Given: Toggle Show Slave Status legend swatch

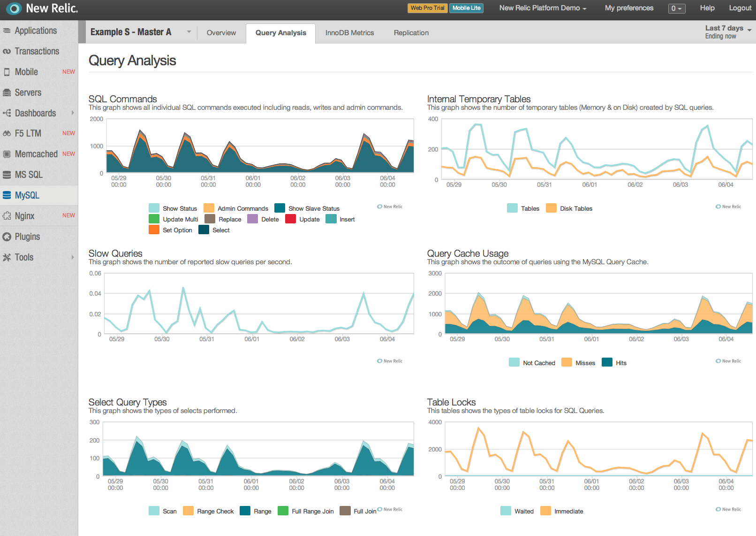Looking at the screenshot, I should click(280, 208).
